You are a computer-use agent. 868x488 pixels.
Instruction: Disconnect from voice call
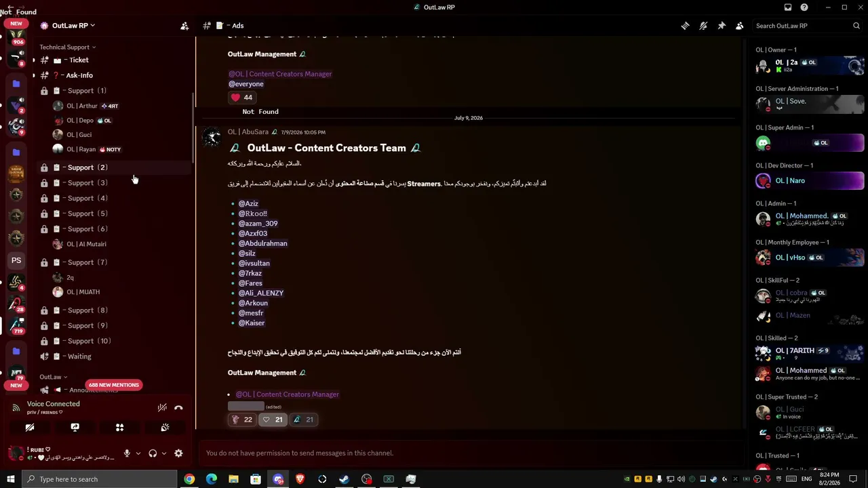pos(178,407)
